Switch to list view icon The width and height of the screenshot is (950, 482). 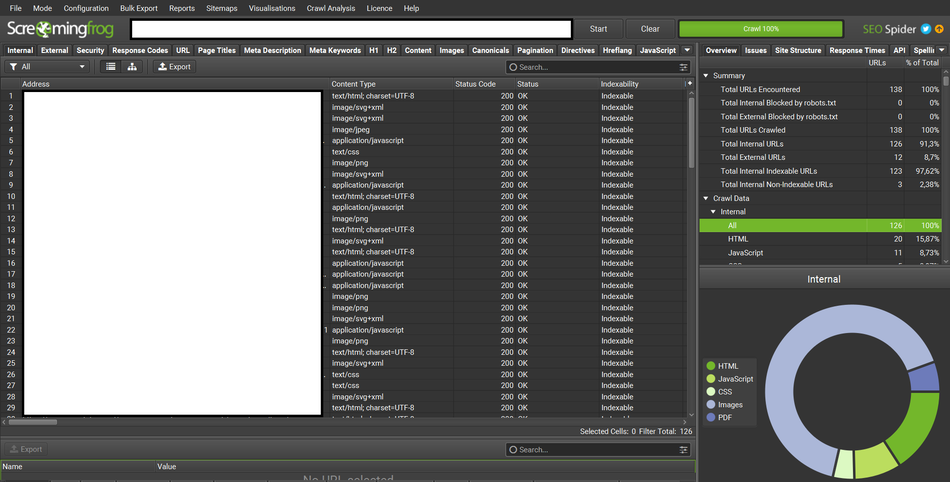click(x=111, y=67)
